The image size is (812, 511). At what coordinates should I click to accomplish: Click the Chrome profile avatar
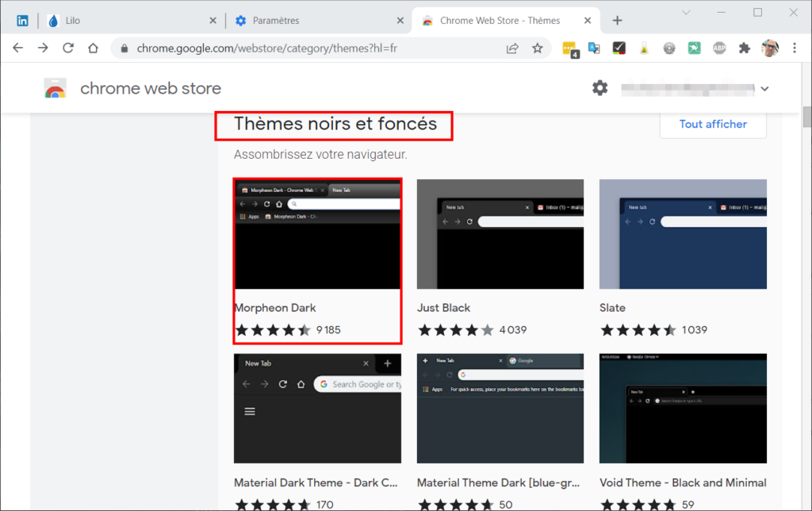click(769, 48)
